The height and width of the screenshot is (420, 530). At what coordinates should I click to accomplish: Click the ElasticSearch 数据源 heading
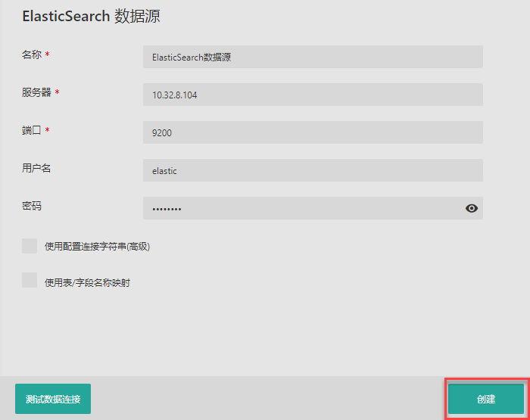(92, 16)
